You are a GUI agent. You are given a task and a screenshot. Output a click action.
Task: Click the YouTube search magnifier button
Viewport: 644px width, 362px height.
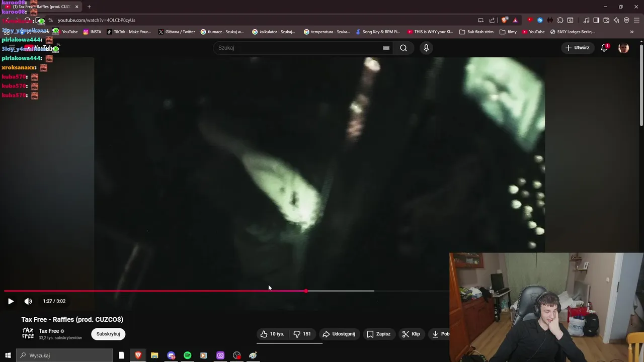coord(404,48)
